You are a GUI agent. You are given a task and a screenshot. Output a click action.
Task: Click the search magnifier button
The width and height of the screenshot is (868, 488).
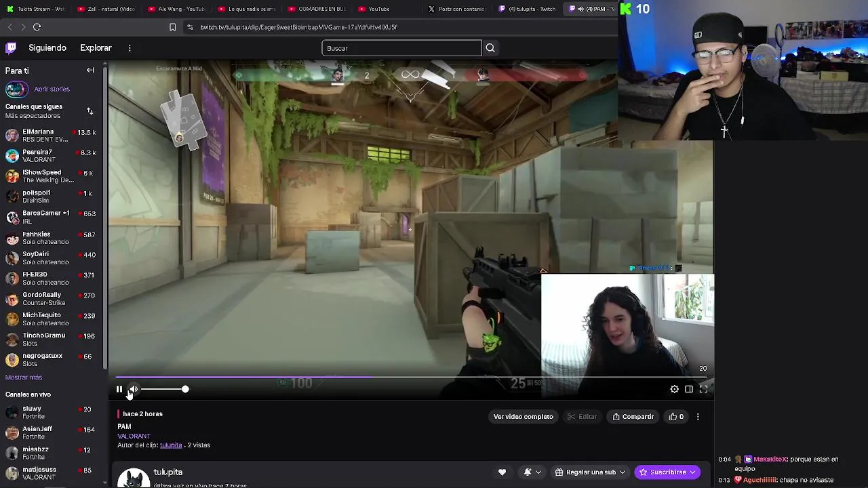(490, 48)
